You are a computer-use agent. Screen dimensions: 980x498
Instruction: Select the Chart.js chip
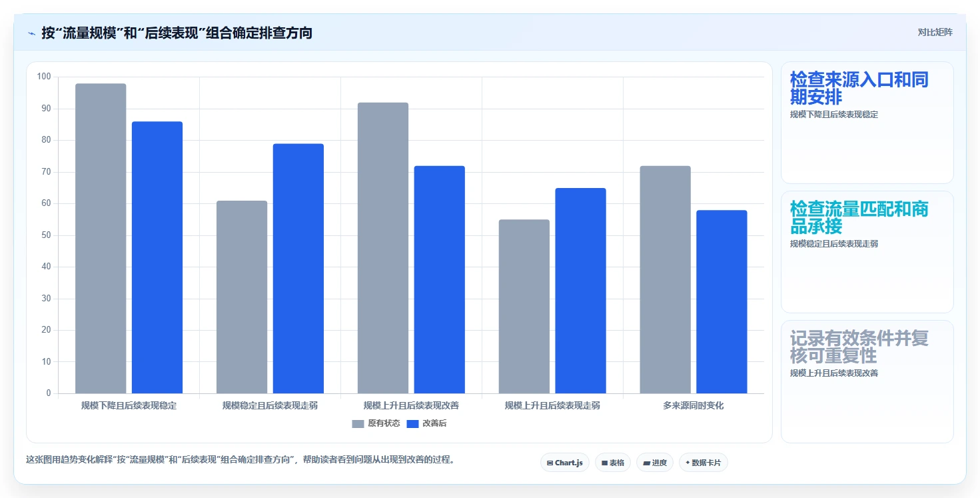(x=565, y=463)
